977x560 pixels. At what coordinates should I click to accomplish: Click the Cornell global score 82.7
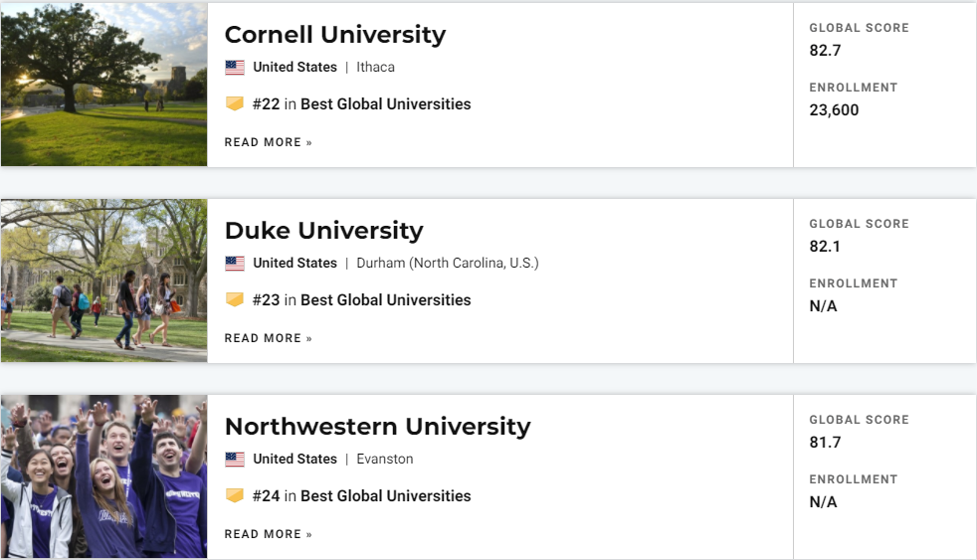tap(825, 50)
